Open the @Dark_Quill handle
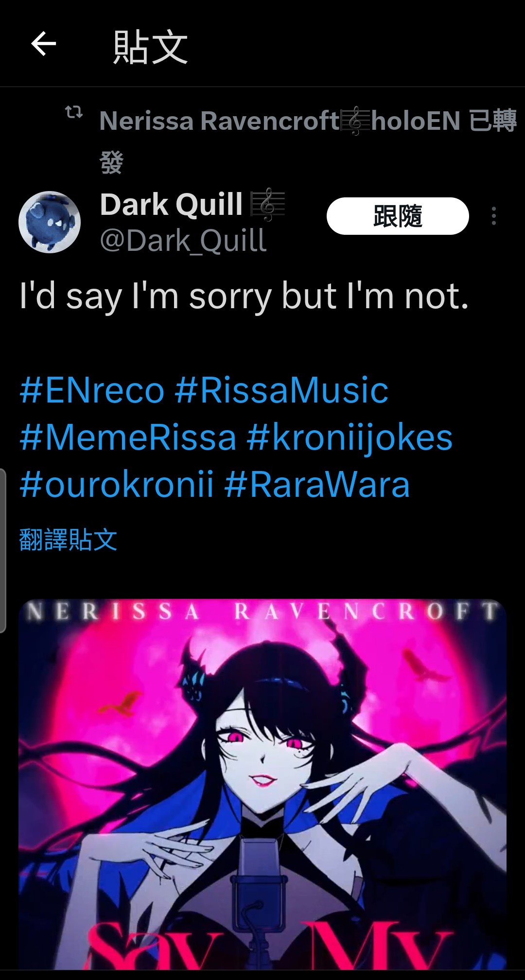 tap(183, 241)
